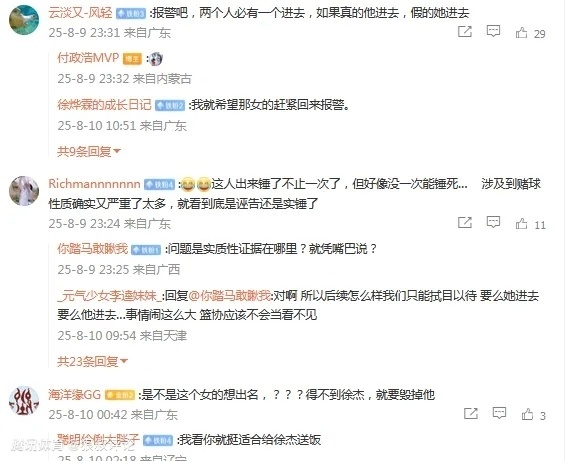The width and height of the screenshot is (565, 461).
Task: Forward Richmannnnnnn's comment using share icon
Action: pos(465,223)
